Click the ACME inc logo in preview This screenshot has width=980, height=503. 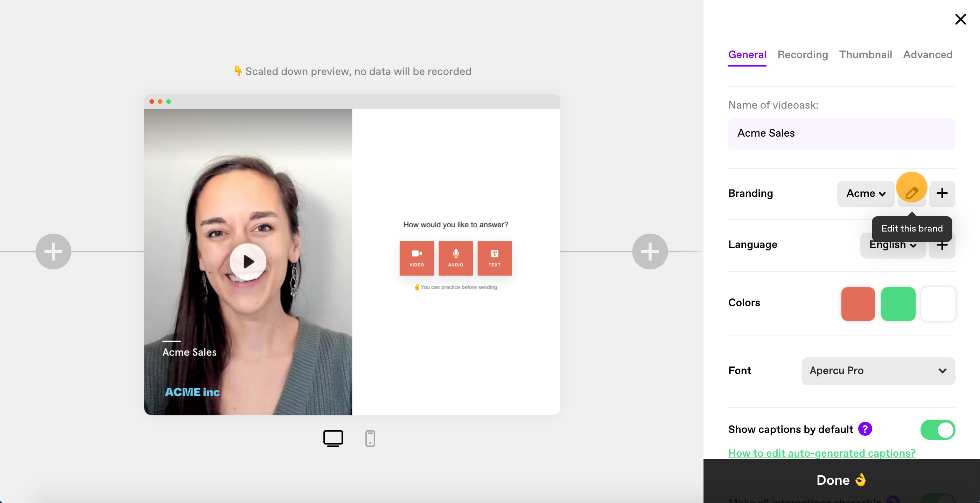point(192,392)
